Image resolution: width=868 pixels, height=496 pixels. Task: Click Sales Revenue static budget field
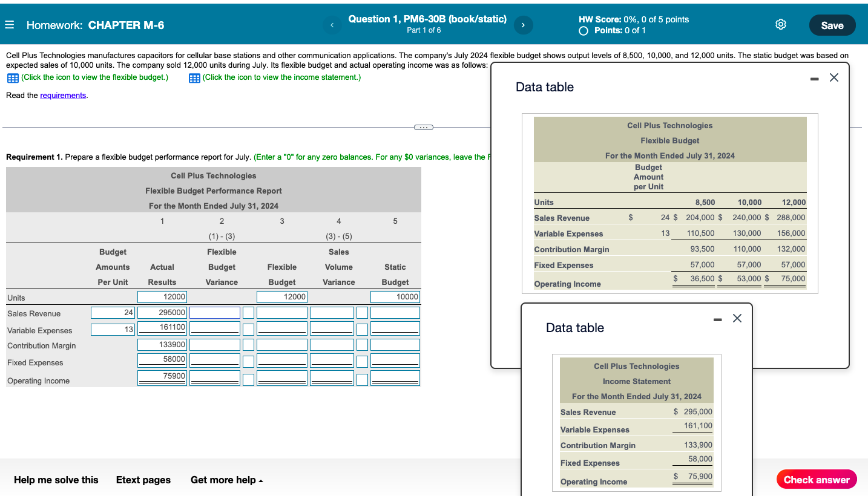(x=395, y=313)
